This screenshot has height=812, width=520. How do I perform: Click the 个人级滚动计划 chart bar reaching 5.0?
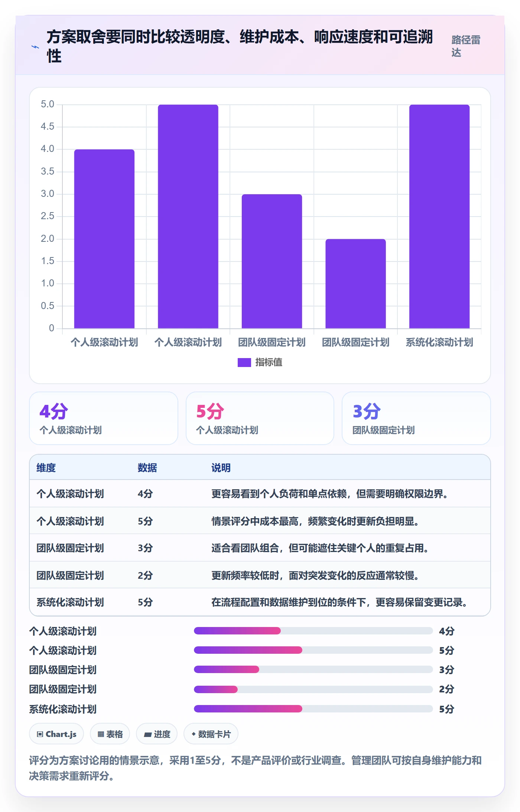(x=188, y=217)
